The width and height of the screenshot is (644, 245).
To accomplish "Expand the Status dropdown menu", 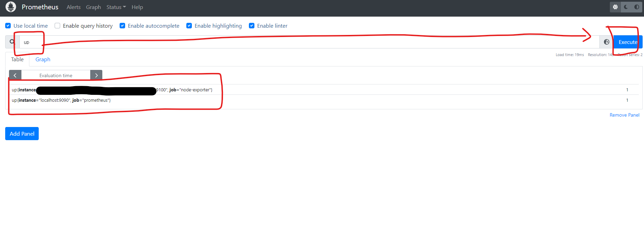I will [x=116, y=7].
